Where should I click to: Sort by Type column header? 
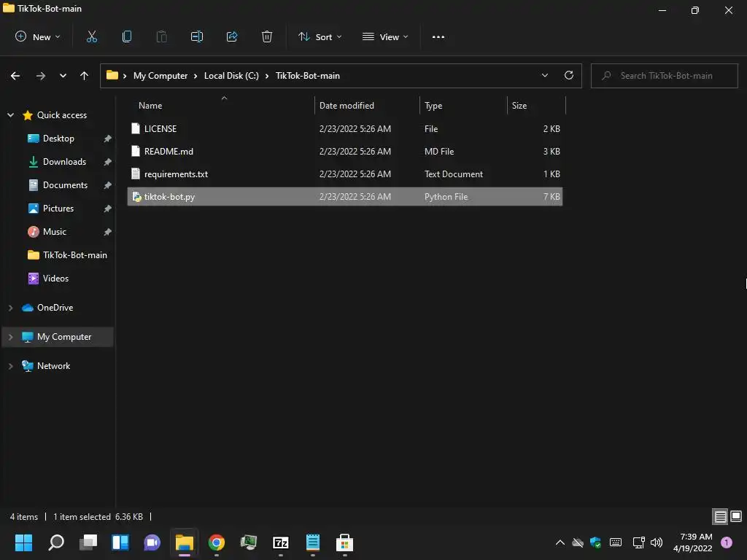(x=463, y=106)
